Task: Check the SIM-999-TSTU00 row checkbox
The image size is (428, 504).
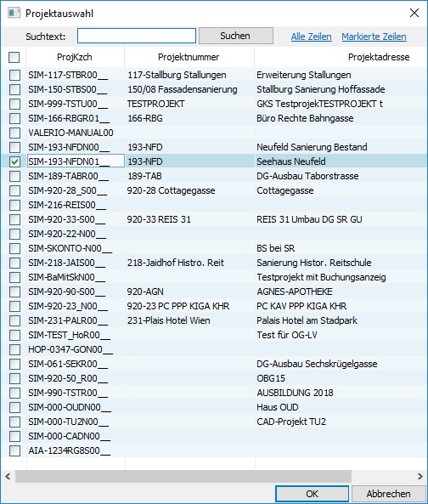Action: 14,104
